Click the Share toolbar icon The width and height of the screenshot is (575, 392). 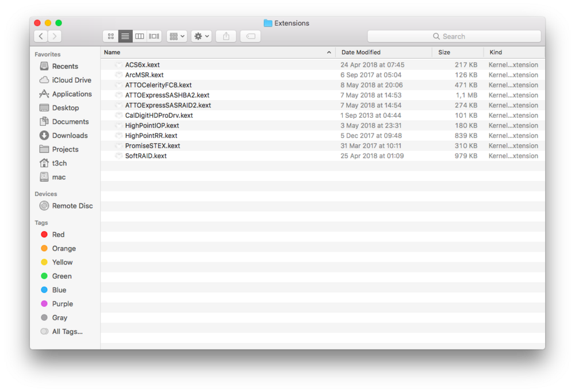226,36
